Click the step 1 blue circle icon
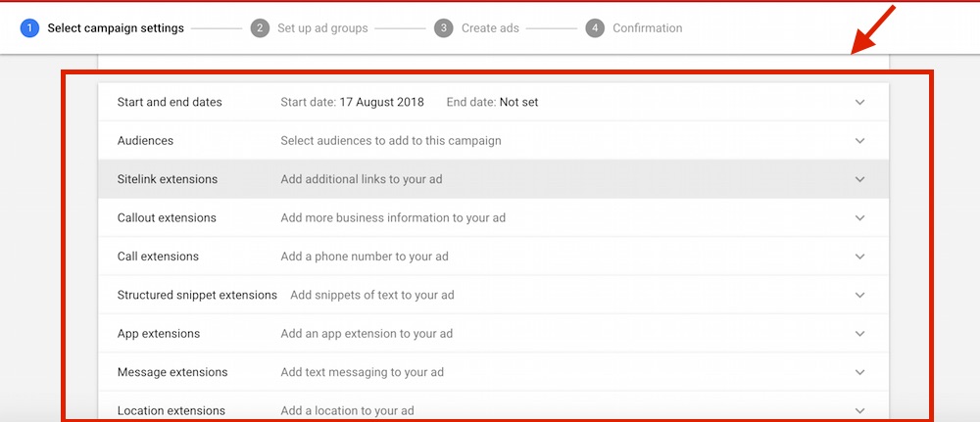The width and height of the screenshot is (980, 422). tap(29, 28)
